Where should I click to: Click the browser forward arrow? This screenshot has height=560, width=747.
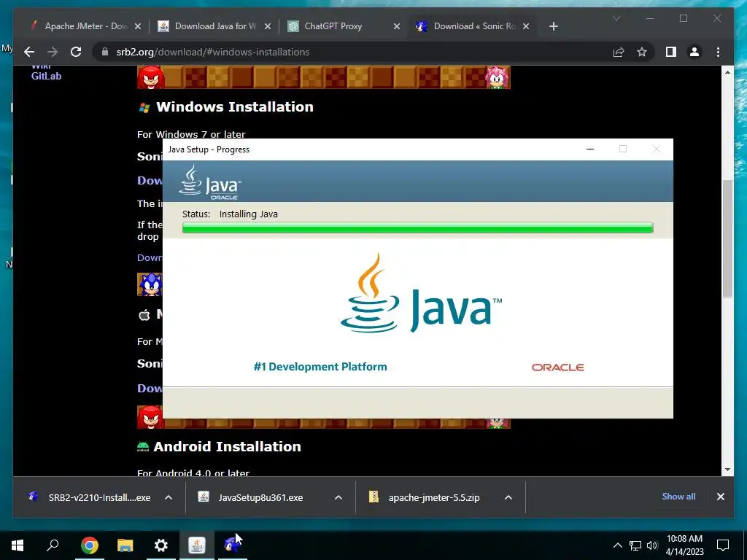point(53,52)
